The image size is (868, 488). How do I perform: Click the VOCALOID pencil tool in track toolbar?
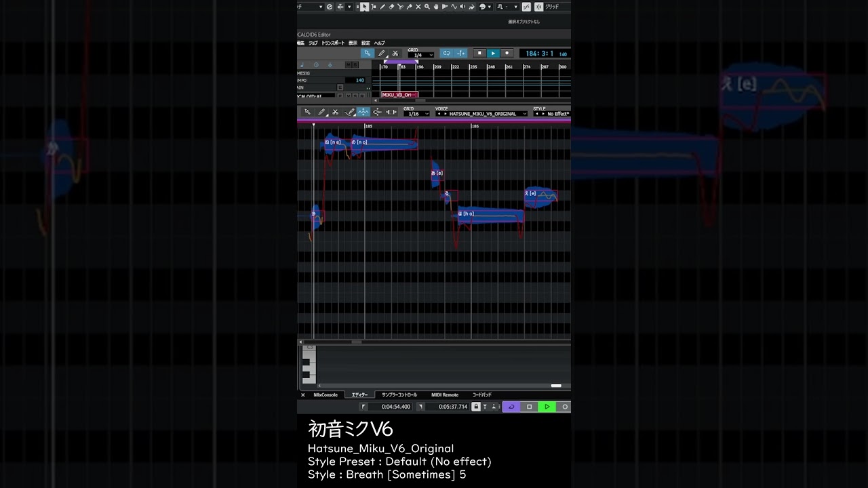click(382, 53)
